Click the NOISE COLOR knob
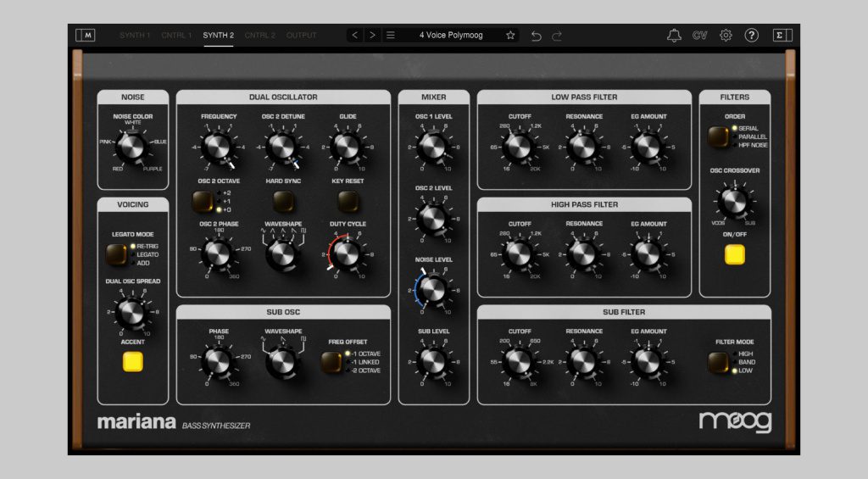 tap(131, 146)
